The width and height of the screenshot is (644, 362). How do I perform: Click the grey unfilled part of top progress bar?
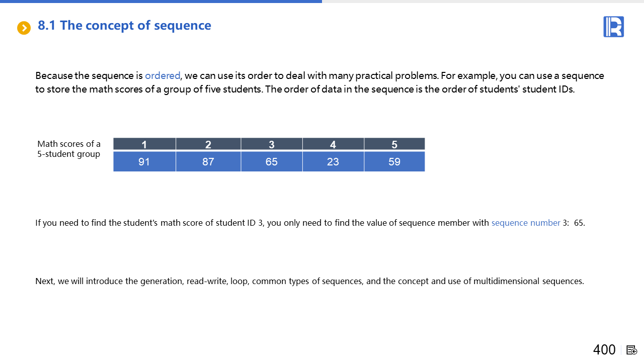tap(482, 2)
